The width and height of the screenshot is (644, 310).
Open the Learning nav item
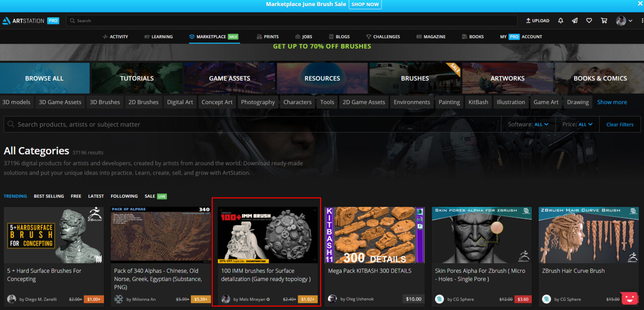point(158,37)
